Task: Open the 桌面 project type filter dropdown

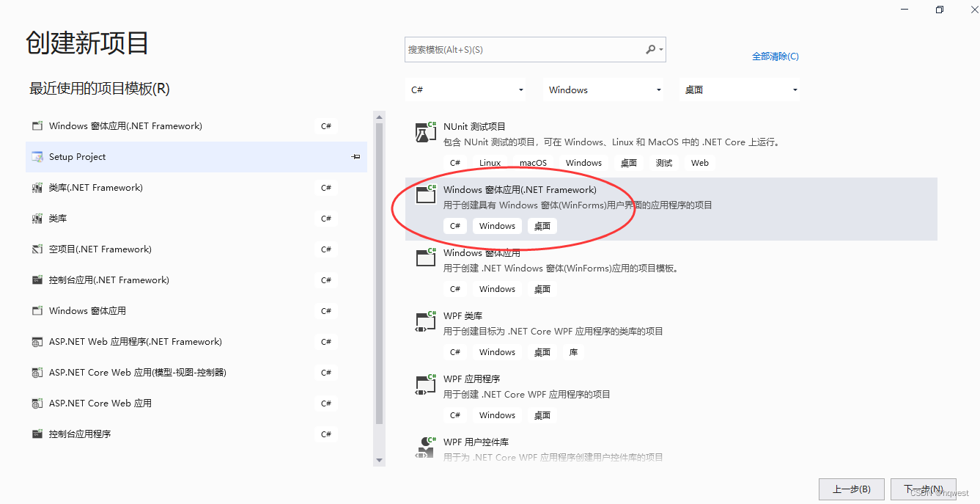Action: [740, 90]
